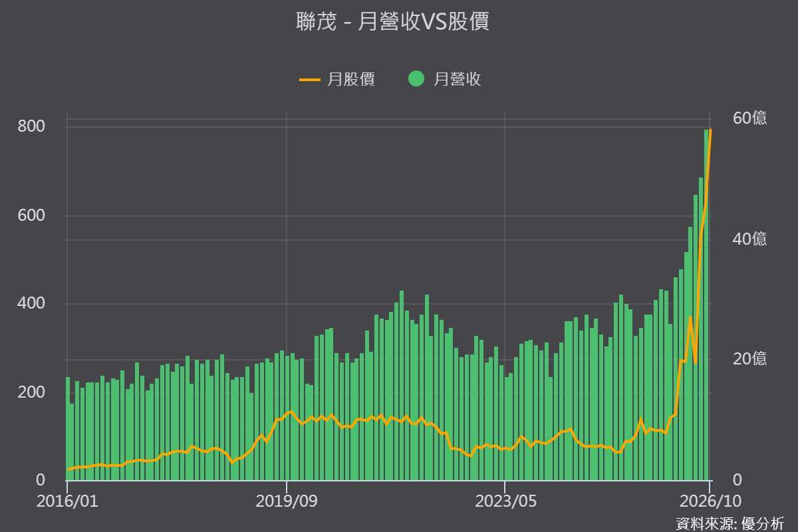
Task: Click the 40億 right axis label
Action: click(750, 239)
